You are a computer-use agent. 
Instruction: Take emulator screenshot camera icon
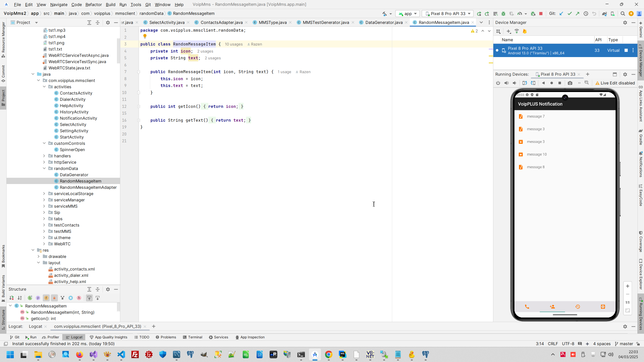click(x=570, y=83)
